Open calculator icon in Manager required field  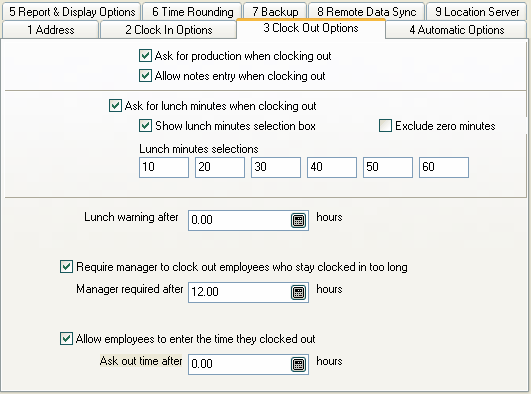[x=298, y=292]
